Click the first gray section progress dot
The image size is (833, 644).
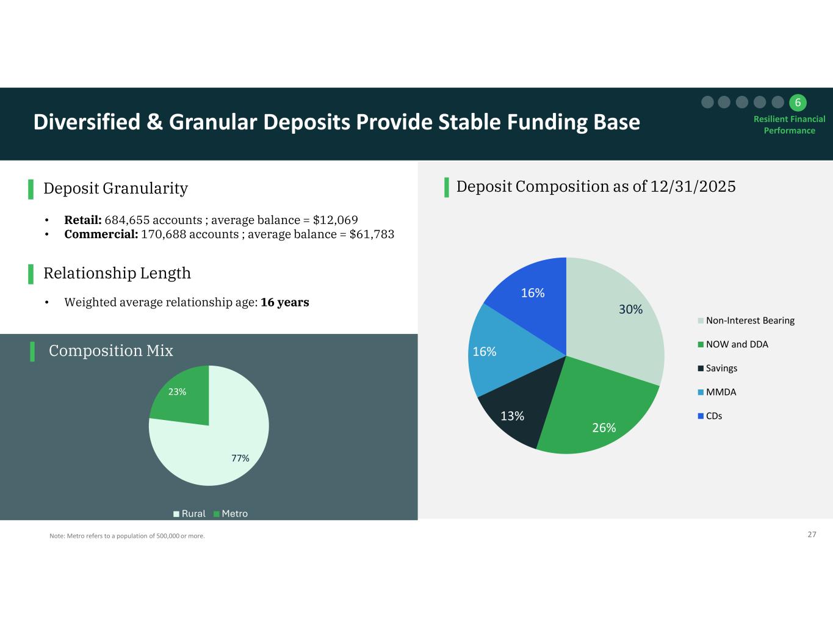click(x=707, y=102)
